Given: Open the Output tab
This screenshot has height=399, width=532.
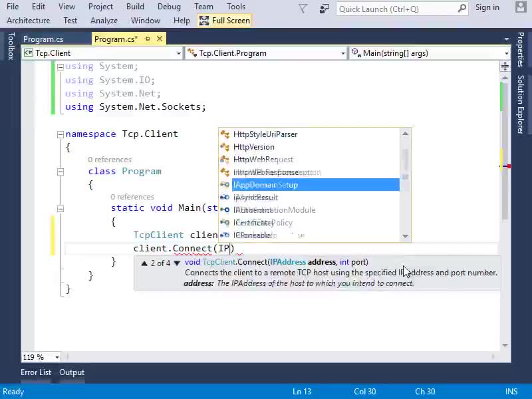Looking at the screenshot, I should pos(72,372).
